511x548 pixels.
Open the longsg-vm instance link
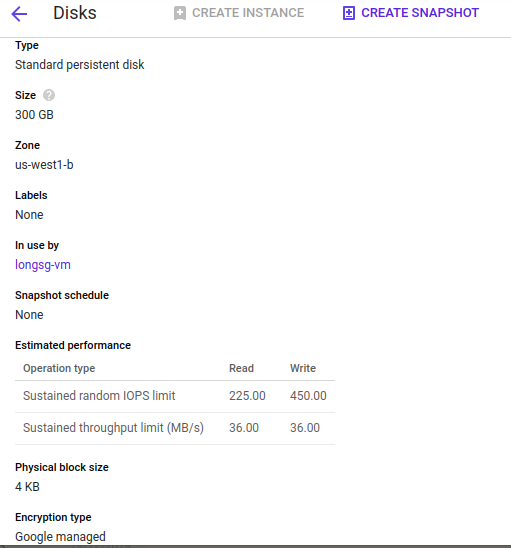pyautogui.click(x=43, y=265)
